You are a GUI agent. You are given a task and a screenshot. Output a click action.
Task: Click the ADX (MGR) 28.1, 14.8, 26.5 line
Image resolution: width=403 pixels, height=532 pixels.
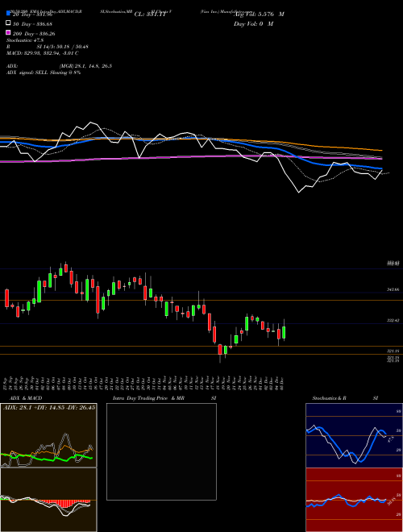tap(60, 66)
